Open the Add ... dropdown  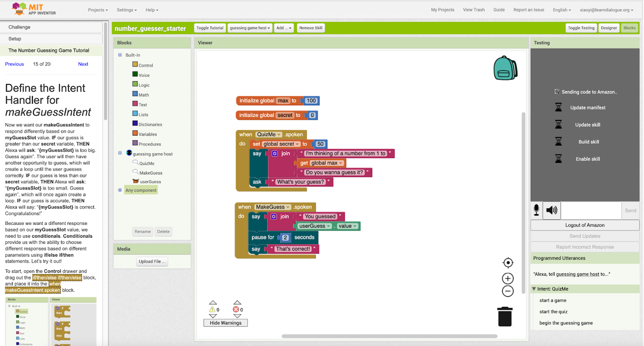click(x=284, y=28)
